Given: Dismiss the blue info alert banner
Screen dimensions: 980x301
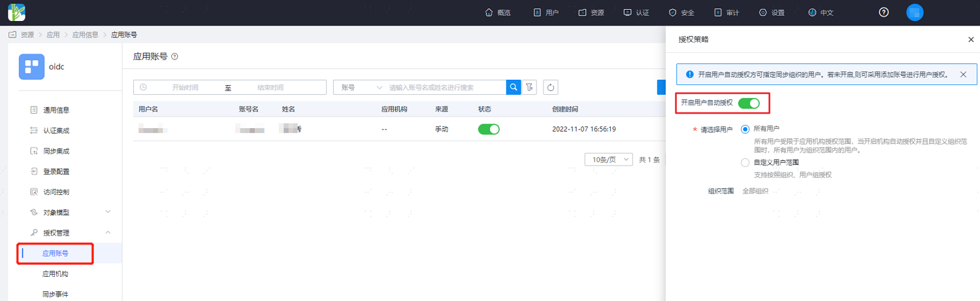Looking at the screenshot, I should click(963, 75).
